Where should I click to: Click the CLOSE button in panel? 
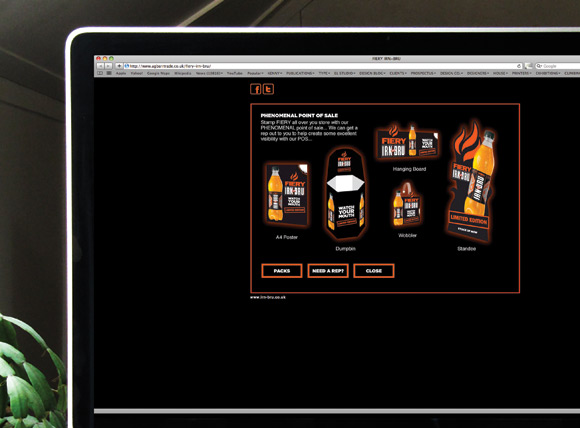374,271
